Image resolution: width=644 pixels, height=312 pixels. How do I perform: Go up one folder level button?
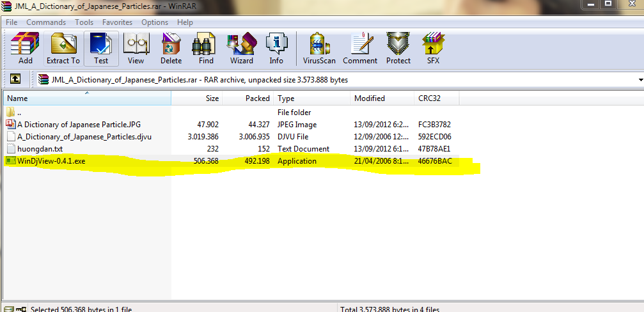(x=15, y=79)
